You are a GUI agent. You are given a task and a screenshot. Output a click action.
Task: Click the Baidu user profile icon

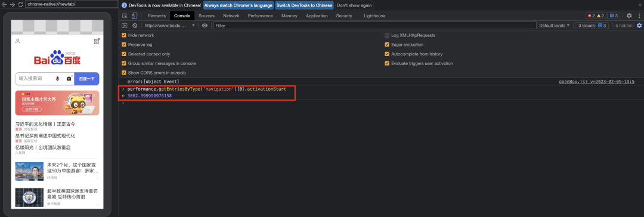[18, 41]
